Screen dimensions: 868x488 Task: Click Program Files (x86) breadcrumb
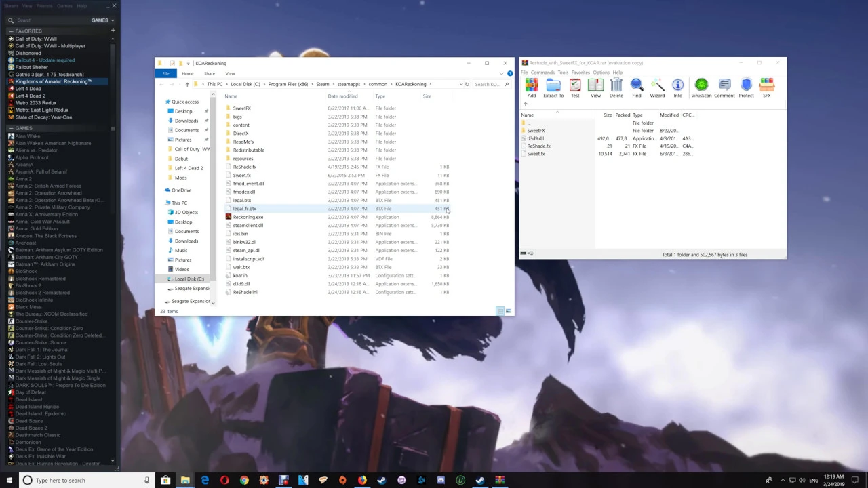[288, 84]
